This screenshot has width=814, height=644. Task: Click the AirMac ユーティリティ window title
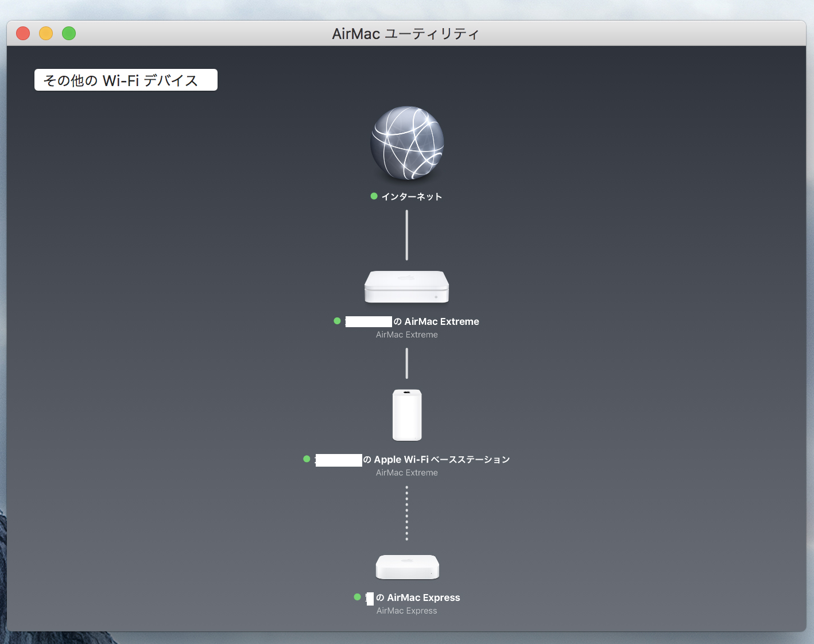point(405,34)
